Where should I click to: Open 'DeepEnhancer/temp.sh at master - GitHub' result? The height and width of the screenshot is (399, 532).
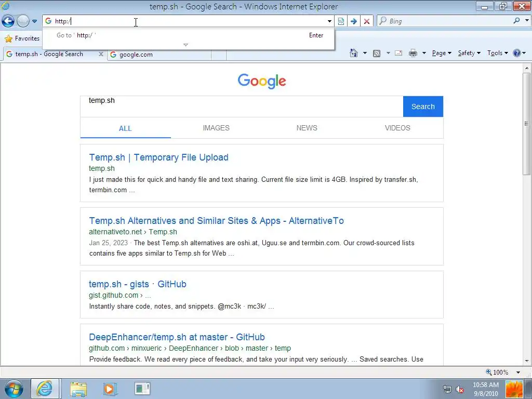coord(177,337)
